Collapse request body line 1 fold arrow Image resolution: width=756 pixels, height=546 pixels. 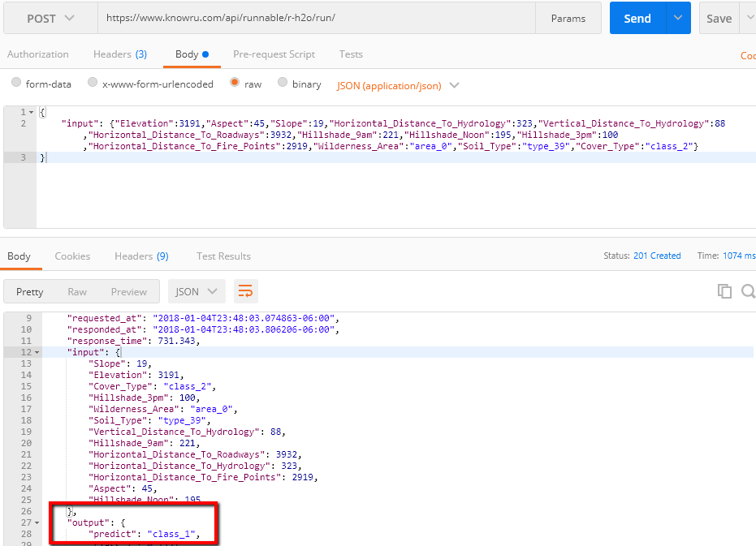(32, 112)
